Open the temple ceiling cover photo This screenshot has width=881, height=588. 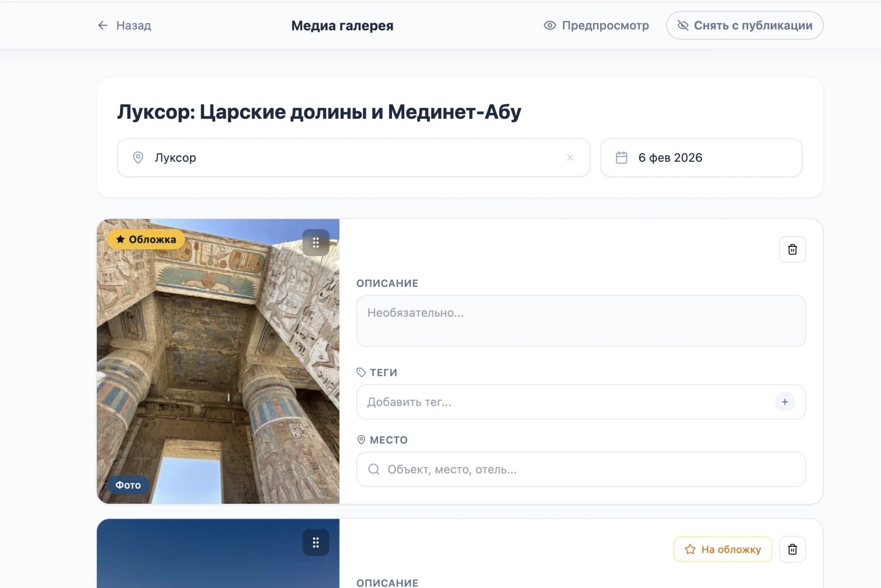coord(218,361)
